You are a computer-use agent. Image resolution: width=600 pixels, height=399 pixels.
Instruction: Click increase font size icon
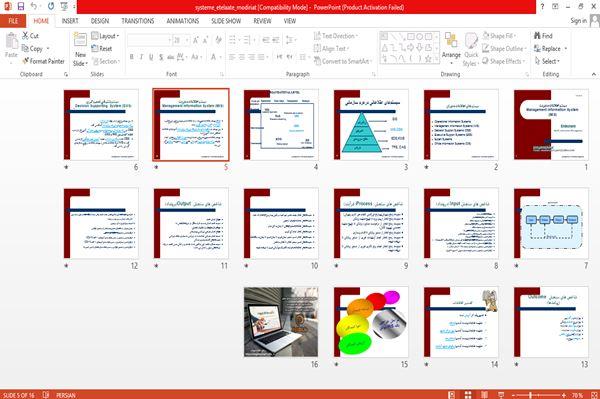(x=196, y=40)
